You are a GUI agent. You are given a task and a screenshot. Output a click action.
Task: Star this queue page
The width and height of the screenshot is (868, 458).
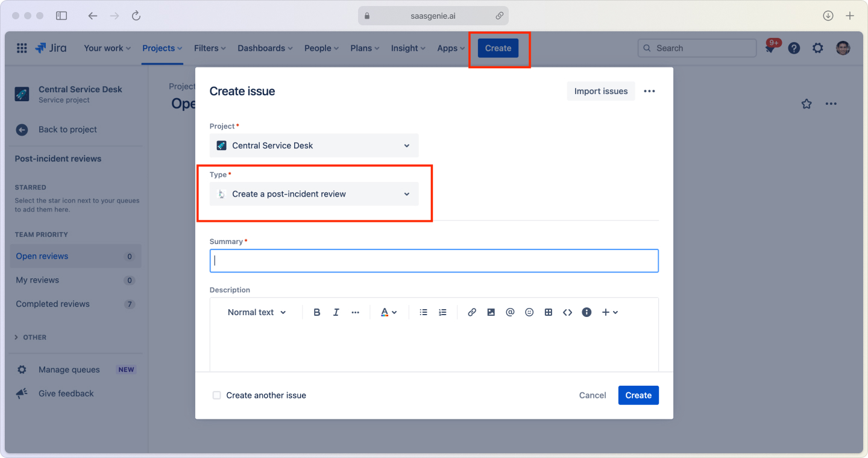807,104
